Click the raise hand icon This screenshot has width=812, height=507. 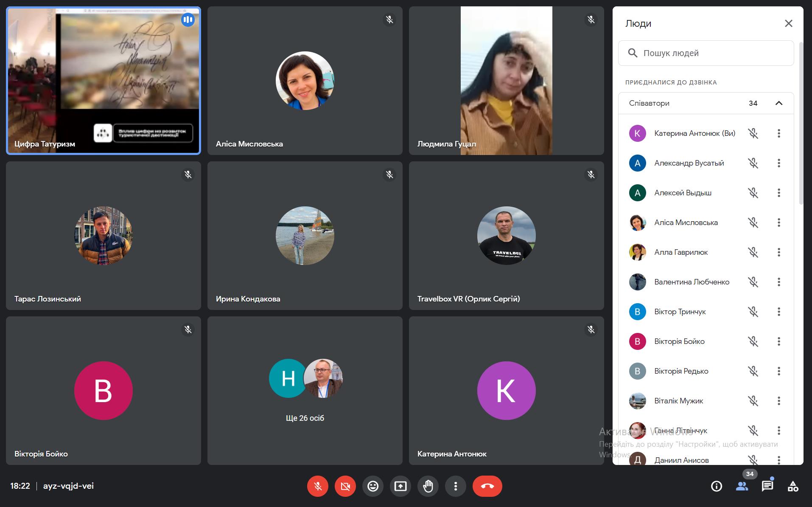[x=428, y=486]
